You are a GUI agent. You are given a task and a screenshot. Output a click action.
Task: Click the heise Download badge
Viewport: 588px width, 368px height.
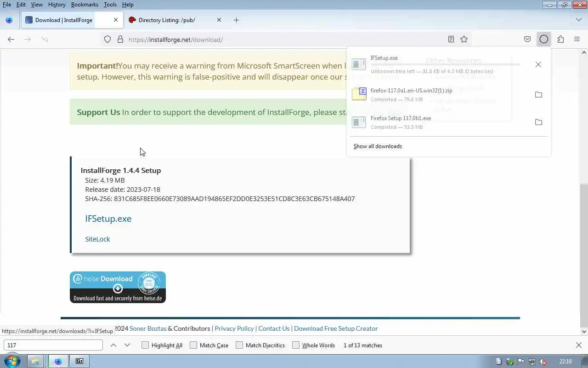(118, 287)
